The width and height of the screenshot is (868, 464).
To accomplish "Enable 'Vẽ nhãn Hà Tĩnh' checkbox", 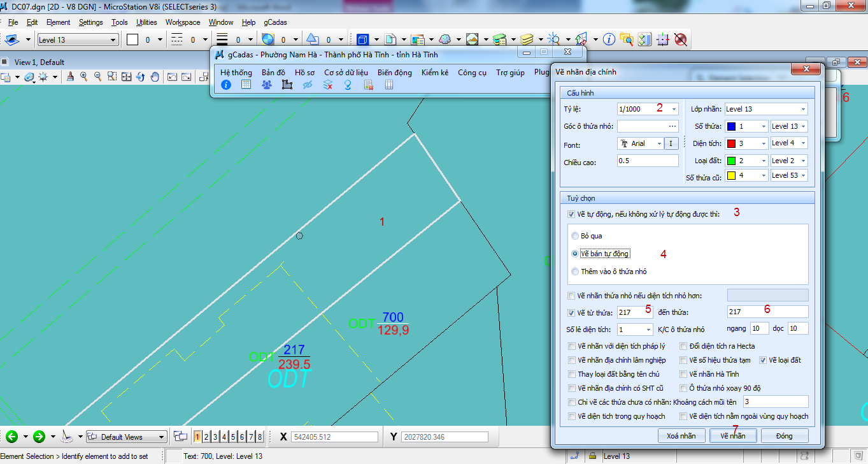I will click(x=683, y=374).
